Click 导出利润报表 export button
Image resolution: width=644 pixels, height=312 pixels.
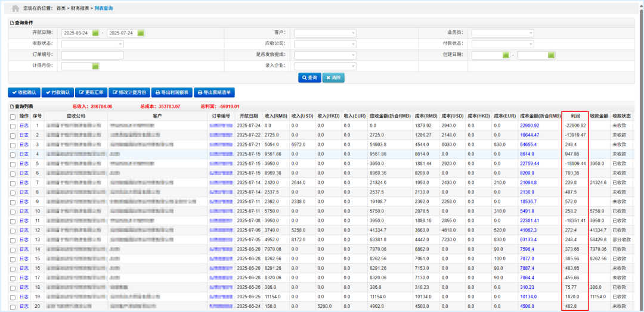point(171,92)
